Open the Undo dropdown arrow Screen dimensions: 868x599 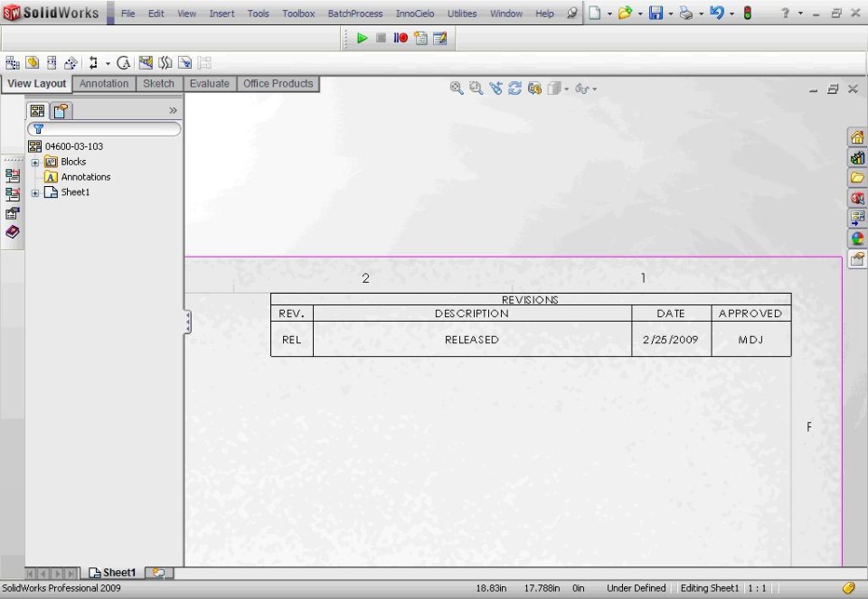(731, 14)
